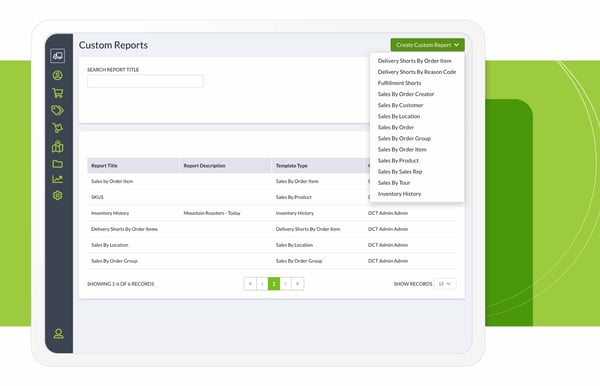
Task: Expand the Show Records count dropdown
Action: 445,284
